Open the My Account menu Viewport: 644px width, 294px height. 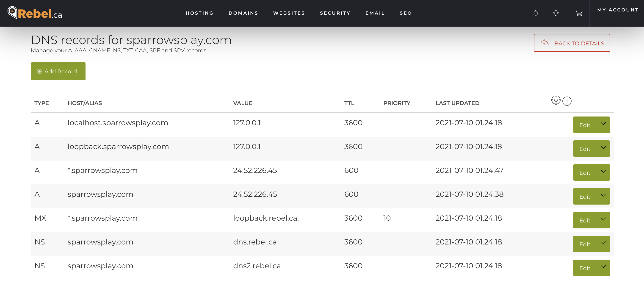618,10
